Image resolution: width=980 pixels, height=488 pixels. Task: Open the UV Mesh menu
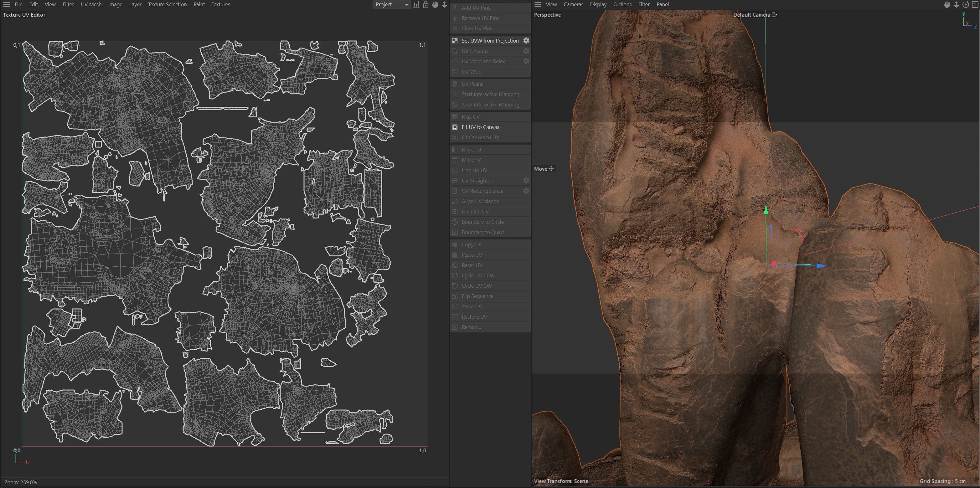coord(91,5)
